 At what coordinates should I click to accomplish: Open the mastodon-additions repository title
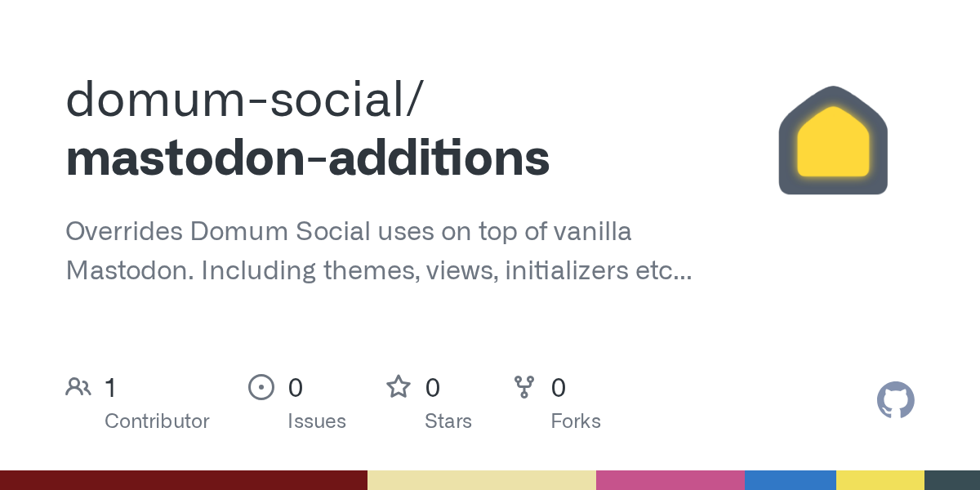(x=307, y=158)
